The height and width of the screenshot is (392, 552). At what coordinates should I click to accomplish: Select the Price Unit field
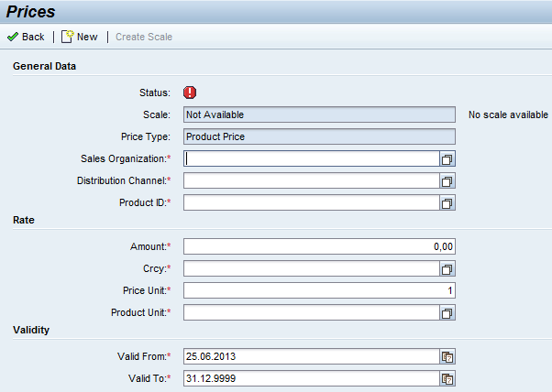click(319, 290)
